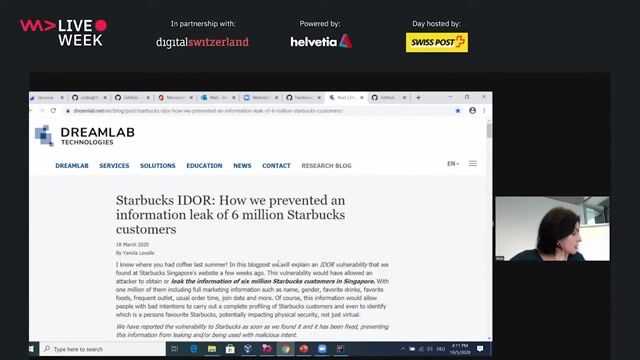Click the Chrome icon in taskbar
The width and height of the screenshot is (640, 360).
(285, 349)
